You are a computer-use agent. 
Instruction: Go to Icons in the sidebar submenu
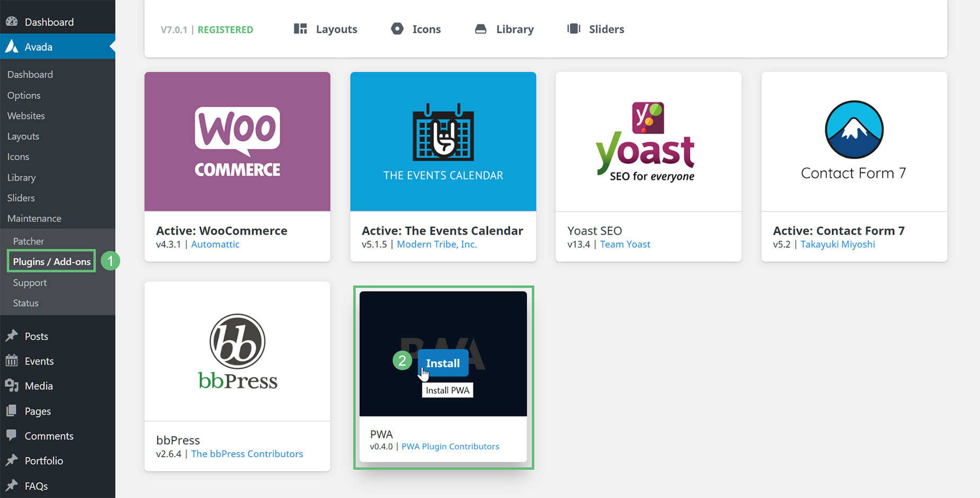(18, 157)
